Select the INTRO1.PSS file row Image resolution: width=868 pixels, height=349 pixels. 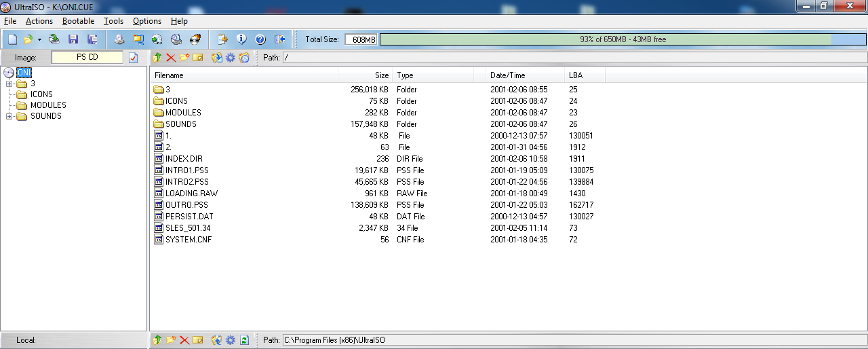click(377, 170)
